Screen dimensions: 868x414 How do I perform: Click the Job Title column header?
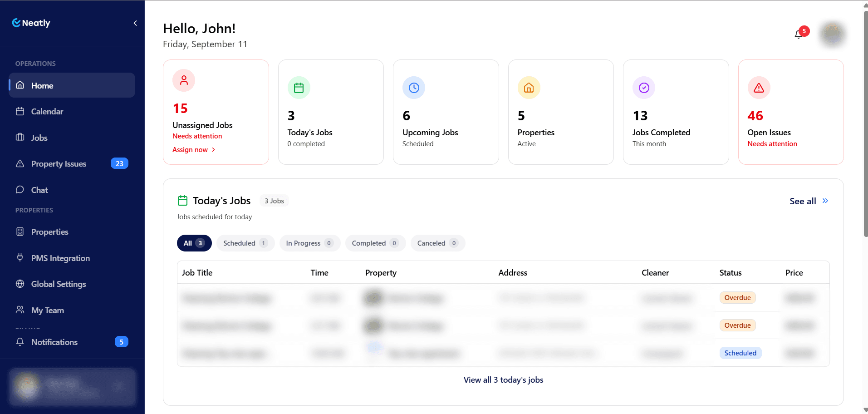tap(197, 273)
